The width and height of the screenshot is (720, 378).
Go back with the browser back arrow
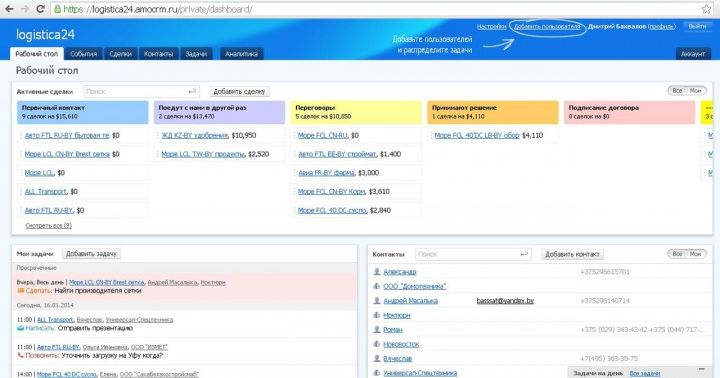tap(8, 9)
